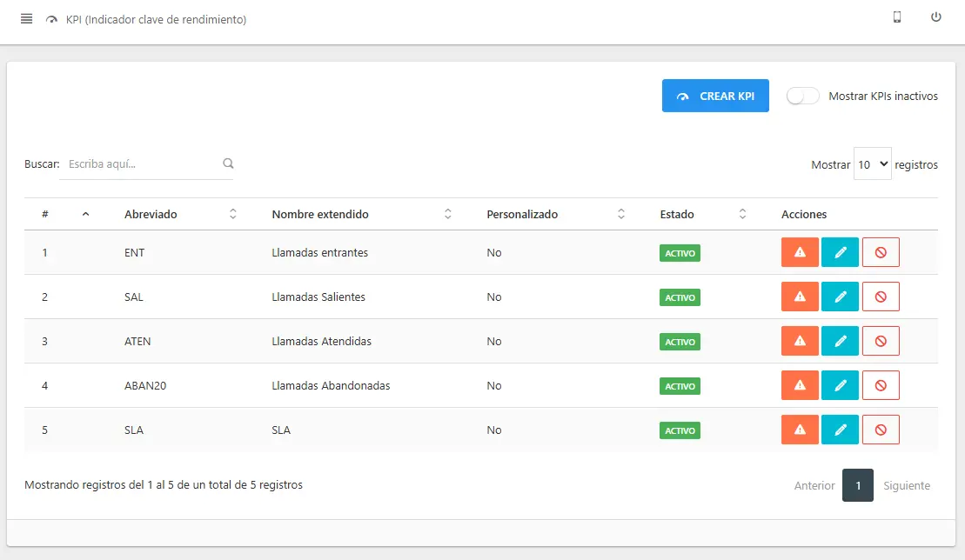
Task: Deactivate the ATEN KPI with ban icon
Action: [x=881, y=341]
